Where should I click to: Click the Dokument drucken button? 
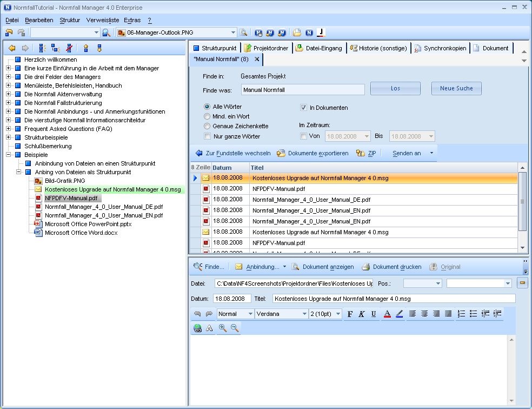click(391, 267)
